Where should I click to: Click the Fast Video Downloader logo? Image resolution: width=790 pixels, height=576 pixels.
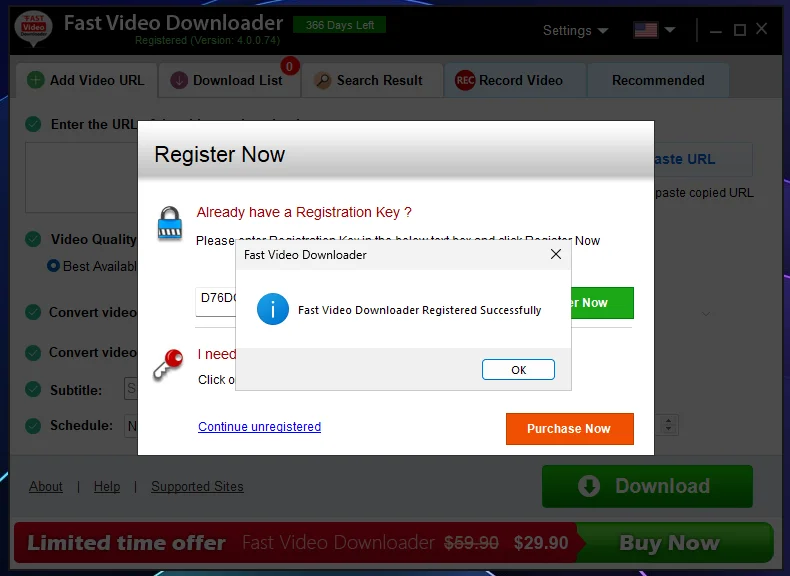34,28
